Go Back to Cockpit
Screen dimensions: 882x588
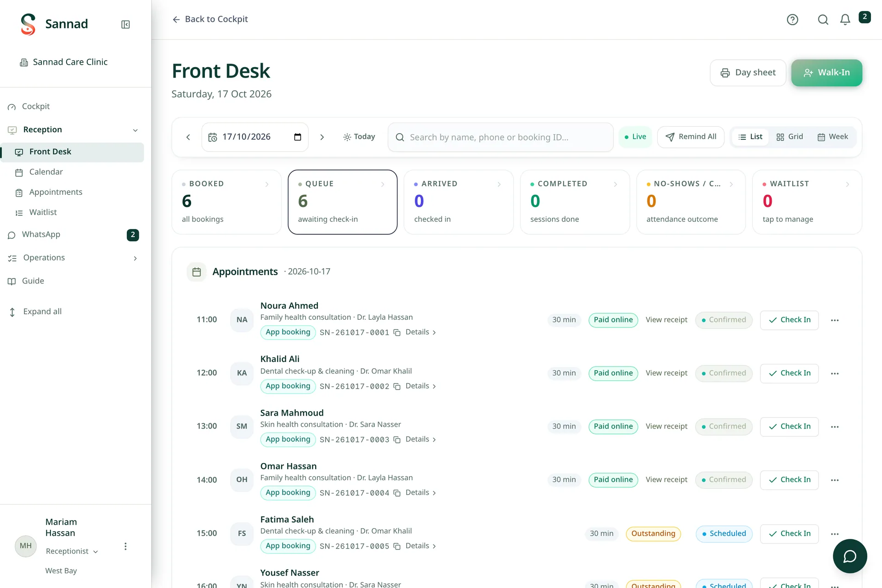click(210, 19)
